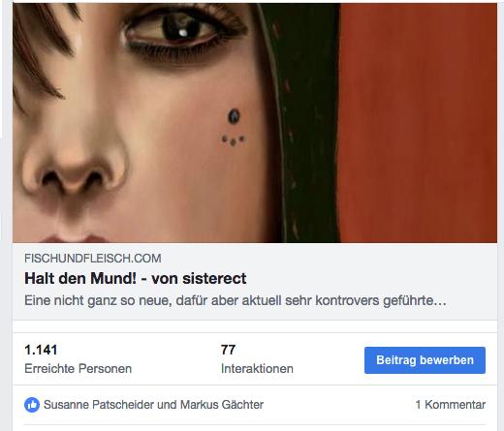Select the Interaktionen label
The image size is (504, 431).
click(x=257, y=369)
